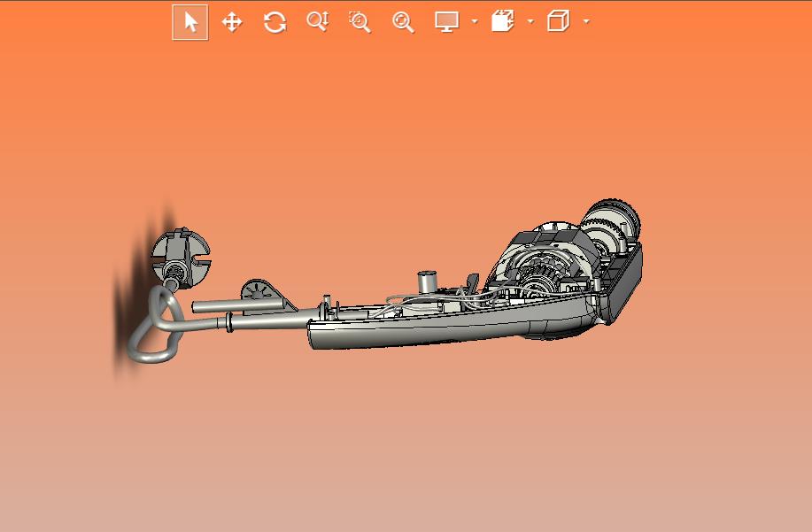Viewport: 812px width, 532px height.
Task: Expand the view orientation dropdown arrow
Action: 586,21
